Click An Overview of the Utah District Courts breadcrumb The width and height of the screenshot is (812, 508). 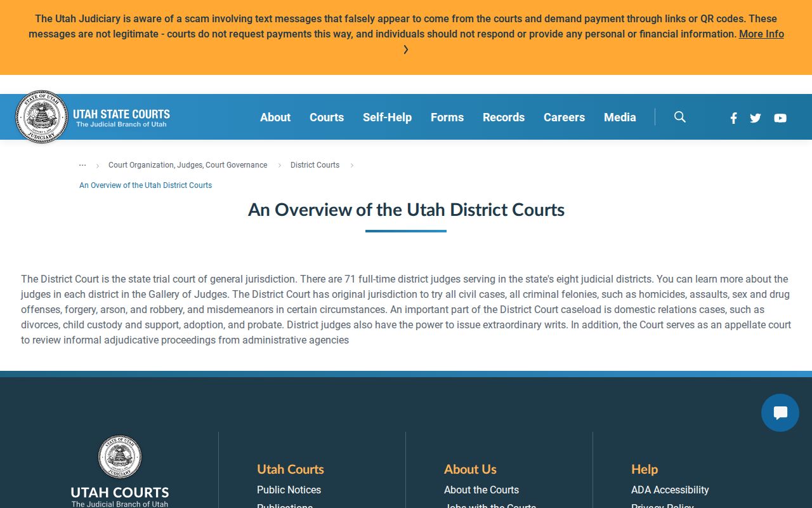(x=145, y=185)
